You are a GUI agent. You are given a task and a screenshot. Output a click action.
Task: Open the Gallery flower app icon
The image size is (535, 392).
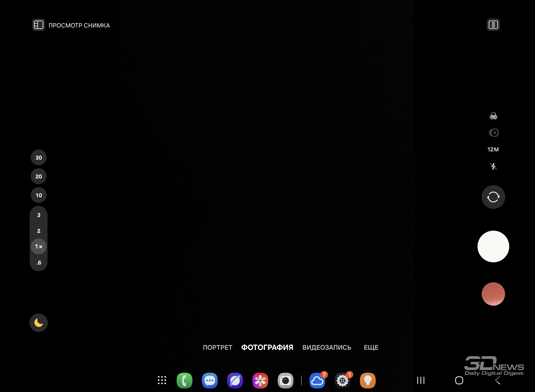click(x=260, y=380)
